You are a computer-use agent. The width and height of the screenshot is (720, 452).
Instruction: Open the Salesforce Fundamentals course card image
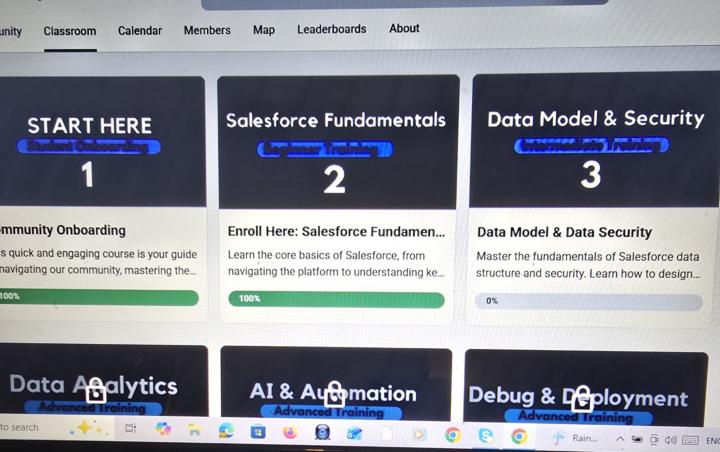point(338,142)
